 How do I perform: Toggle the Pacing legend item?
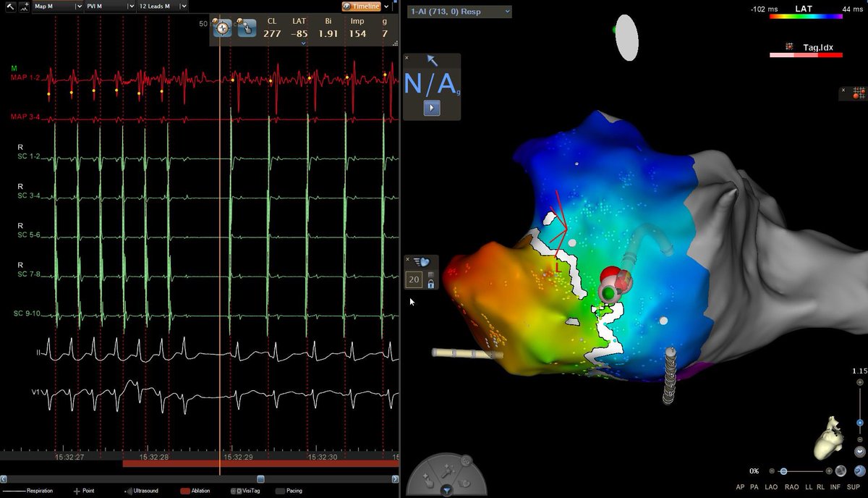pos(289,491)
